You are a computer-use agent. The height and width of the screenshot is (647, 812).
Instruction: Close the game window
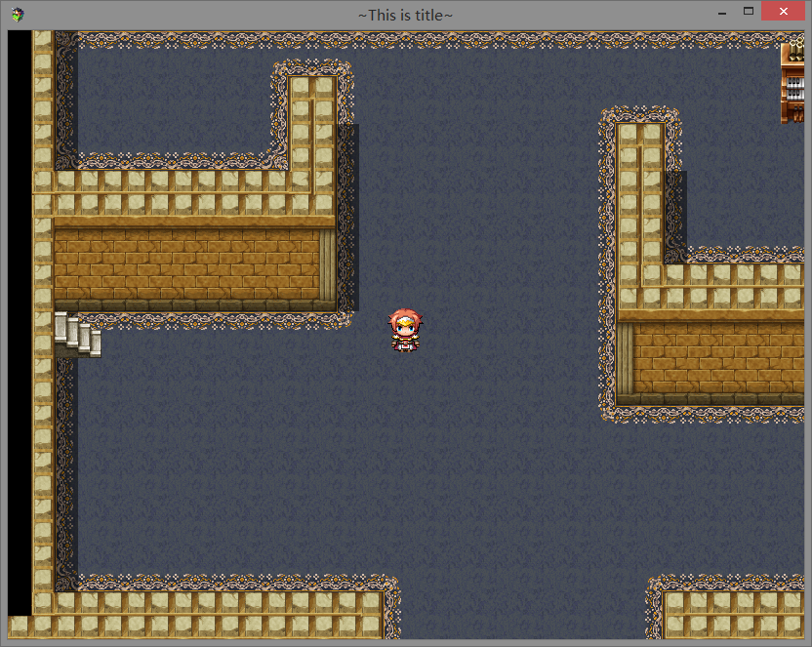click(x=783, y=12)
